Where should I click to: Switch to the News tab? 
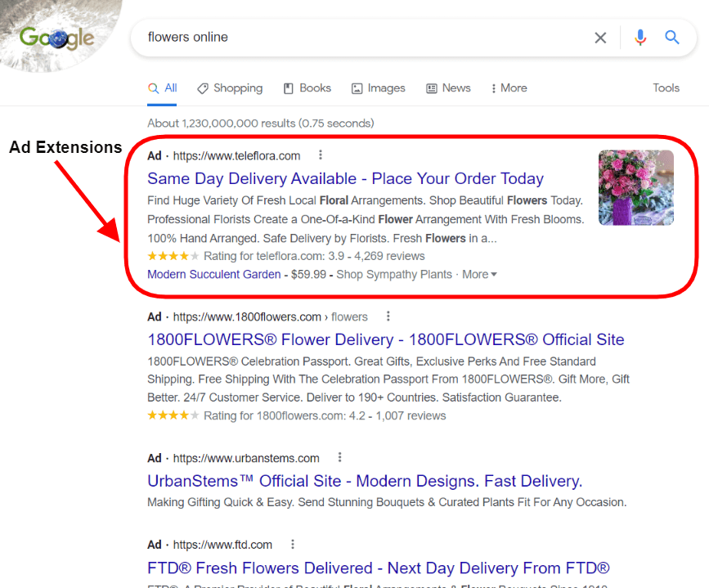click(x=448, y=88)
